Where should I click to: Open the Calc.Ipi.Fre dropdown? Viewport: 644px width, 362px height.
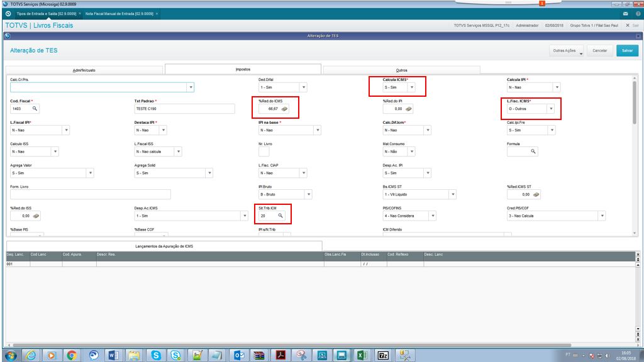[x=552, y=130]
